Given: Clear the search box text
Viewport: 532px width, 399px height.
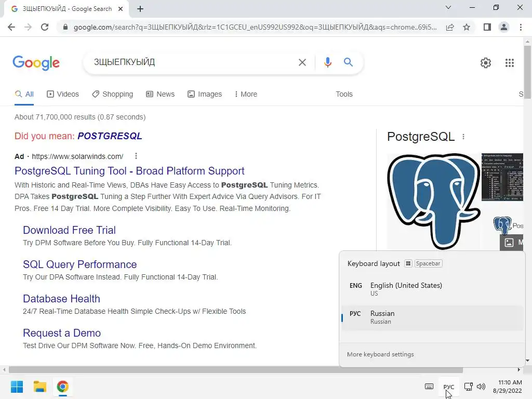Looking at the screenshot, I should pyautogui.click(x=302, y=62).
